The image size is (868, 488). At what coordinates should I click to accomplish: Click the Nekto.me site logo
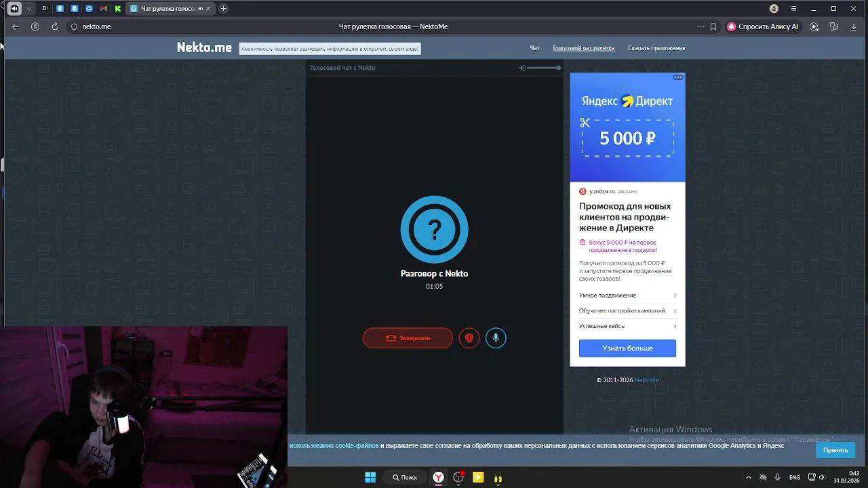coord(204,47)
